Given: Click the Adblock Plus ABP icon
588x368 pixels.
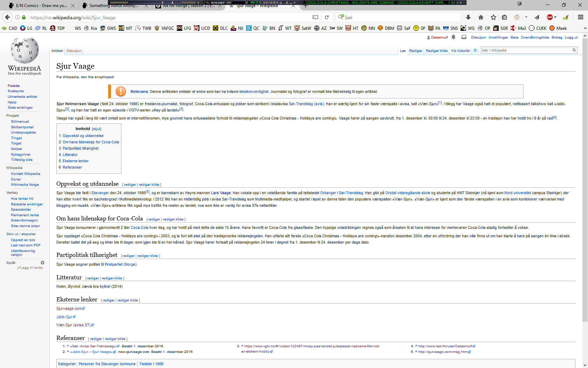Looking at the screenshot, I should tap(550, 17).
